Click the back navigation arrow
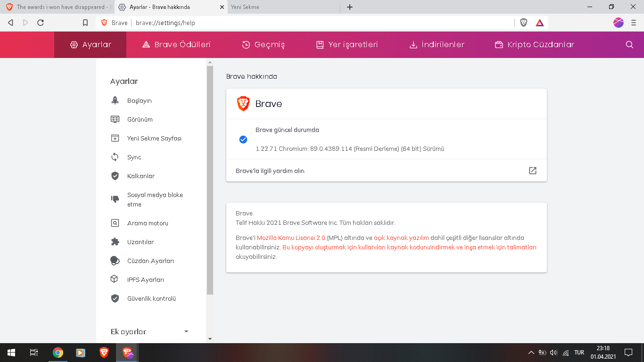 [x=10, y=23]
